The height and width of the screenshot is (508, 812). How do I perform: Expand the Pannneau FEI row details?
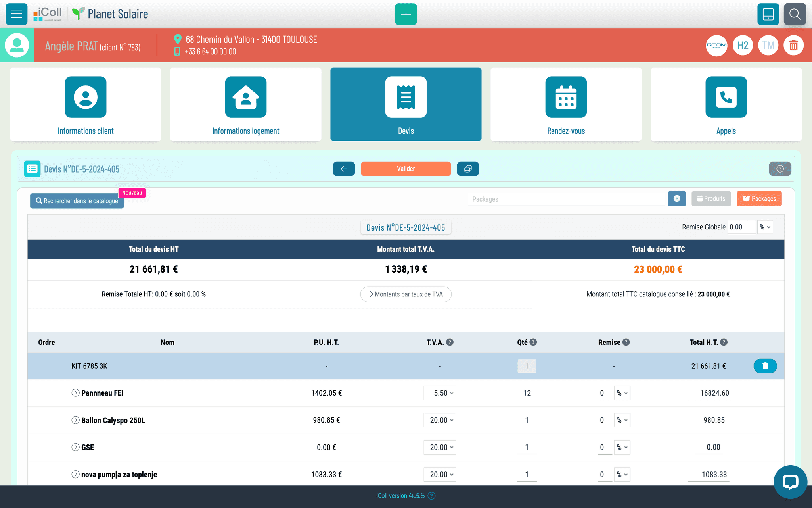tap(75, 393)
